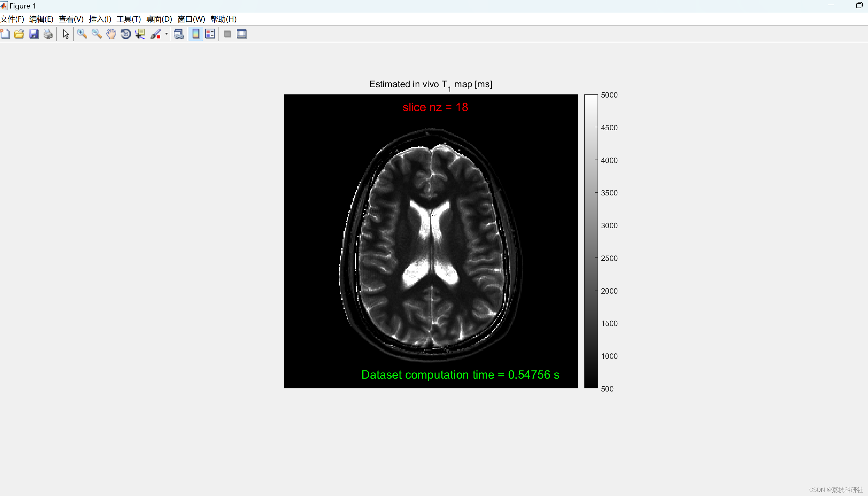Viewport: 868px width, 496px height.
Task: Toggle the Insert Legend button
Action: [x=210, y=34]
